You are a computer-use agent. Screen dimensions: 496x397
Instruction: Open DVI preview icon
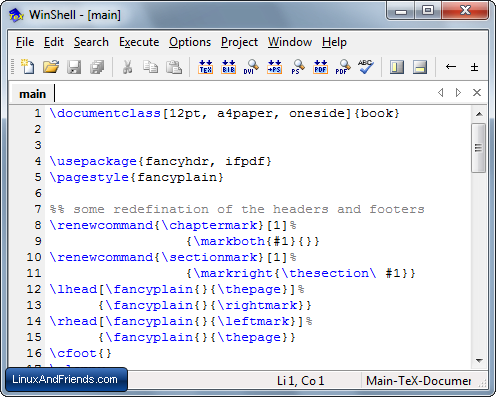251,67
